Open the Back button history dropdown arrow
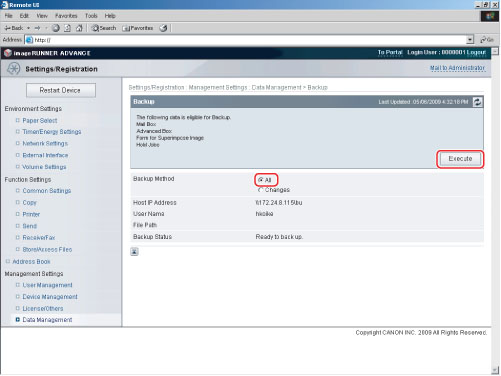This screenshot has width=501, height=376. (x=28, y=28)
